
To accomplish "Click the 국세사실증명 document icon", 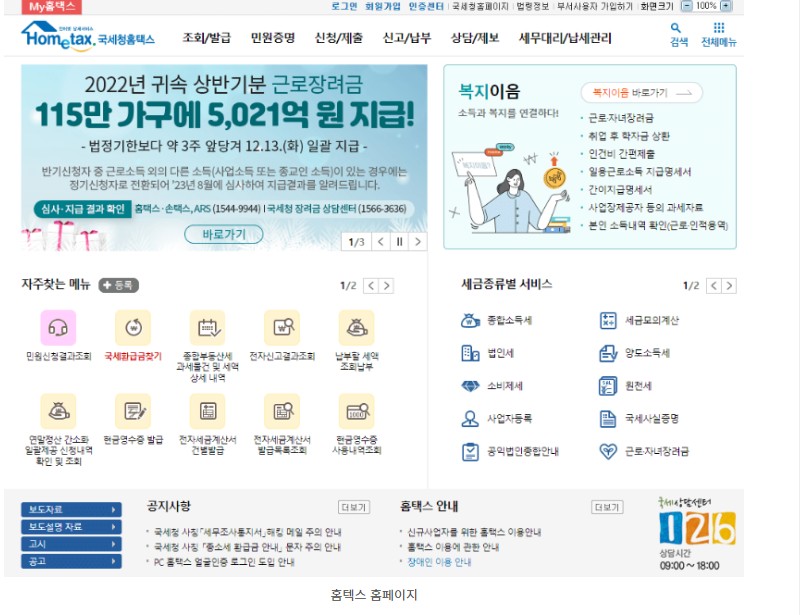I will pyautogui.click(x=608, y=419).
